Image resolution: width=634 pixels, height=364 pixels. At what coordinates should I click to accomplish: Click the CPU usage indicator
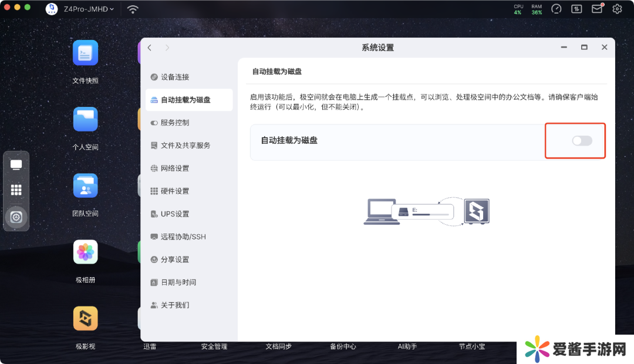click(518, 9)
